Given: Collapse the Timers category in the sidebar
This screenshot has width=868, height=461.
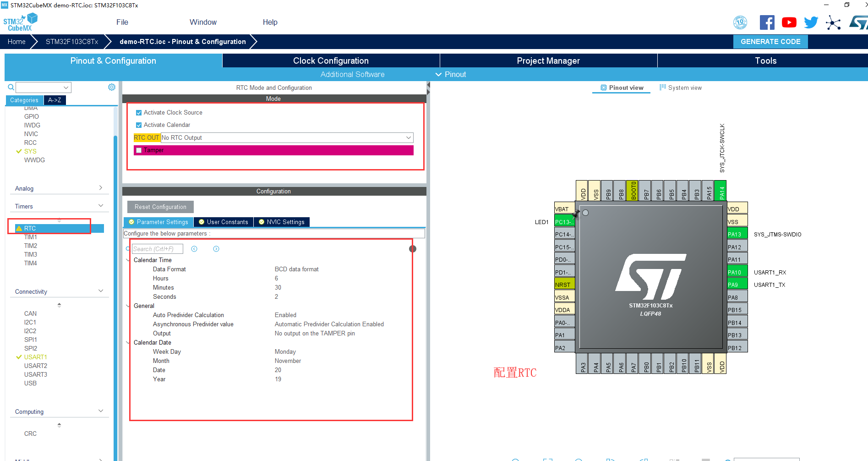Looking at the screenshot, I should coord(101,206).
